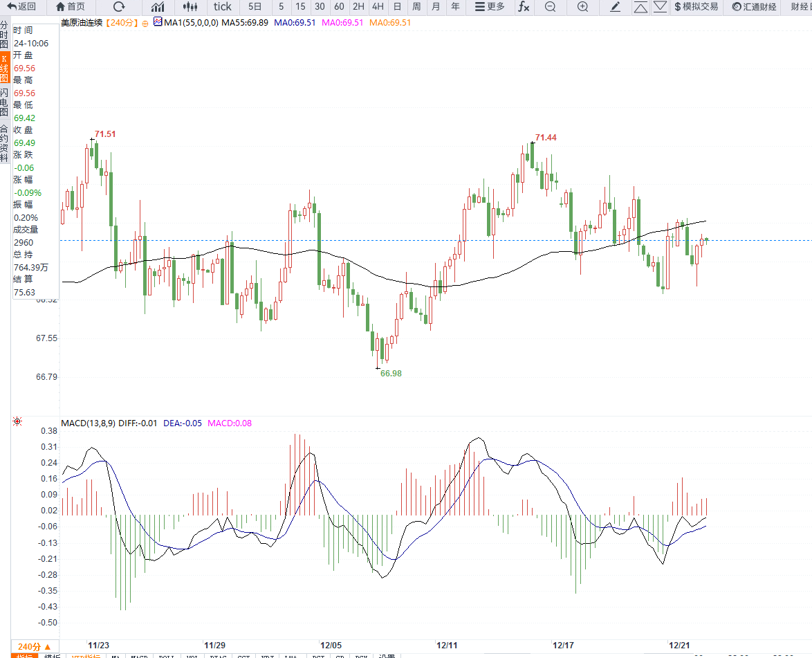Select the 5-minute period
The width and height of the screenshot is (812, 658).
pos(282,7)
